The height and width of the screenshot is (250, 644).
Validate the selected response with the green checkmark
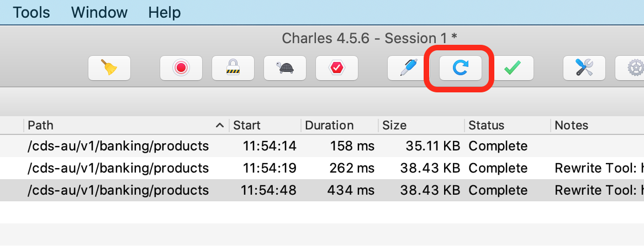pos(512,68)
